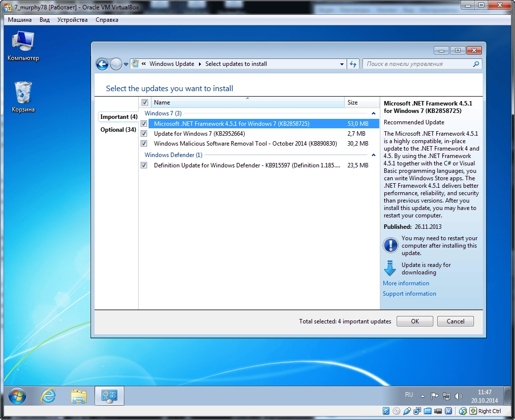Open the address bar history dropdown

point(342,64)
